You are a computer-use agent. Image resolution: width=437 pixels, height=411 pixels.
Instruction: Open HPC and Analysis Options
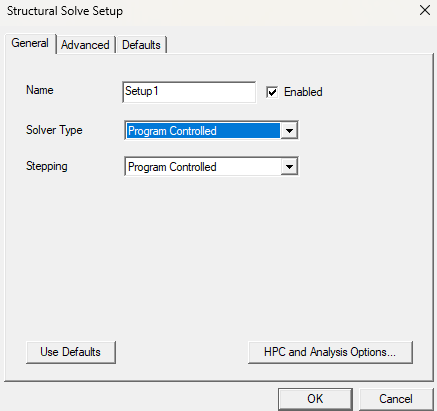point(330,352)
